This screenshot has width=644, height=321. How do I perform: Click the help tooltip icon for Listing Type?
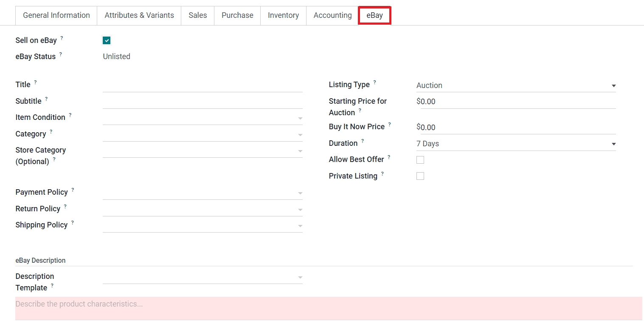click(x=374, y=82)
